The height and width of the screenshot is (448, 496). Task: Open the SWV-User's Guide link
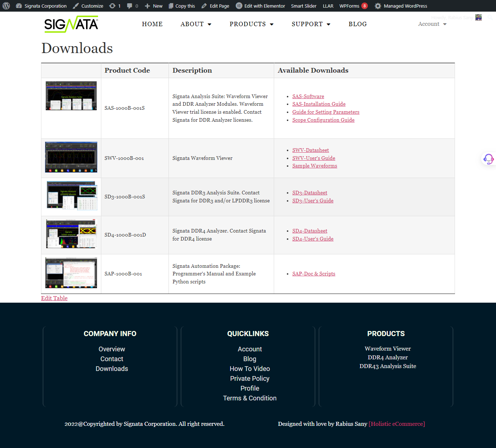tap(314, 158)
